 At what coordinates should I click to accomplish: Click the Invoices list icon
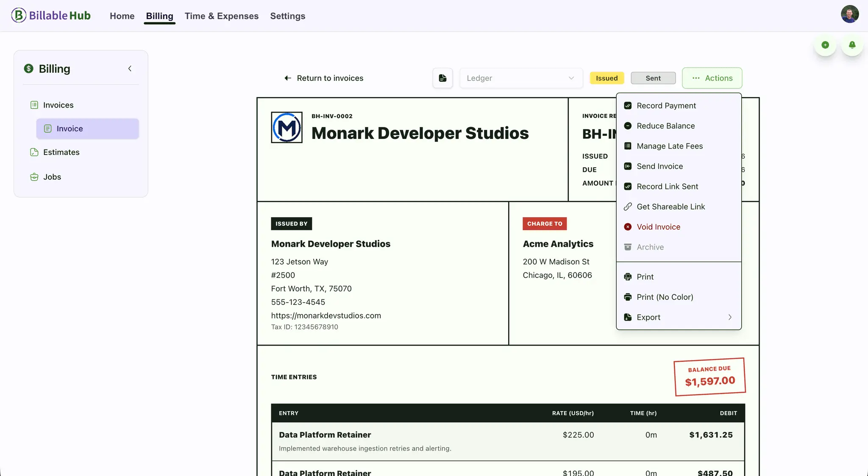pos(34,105)
